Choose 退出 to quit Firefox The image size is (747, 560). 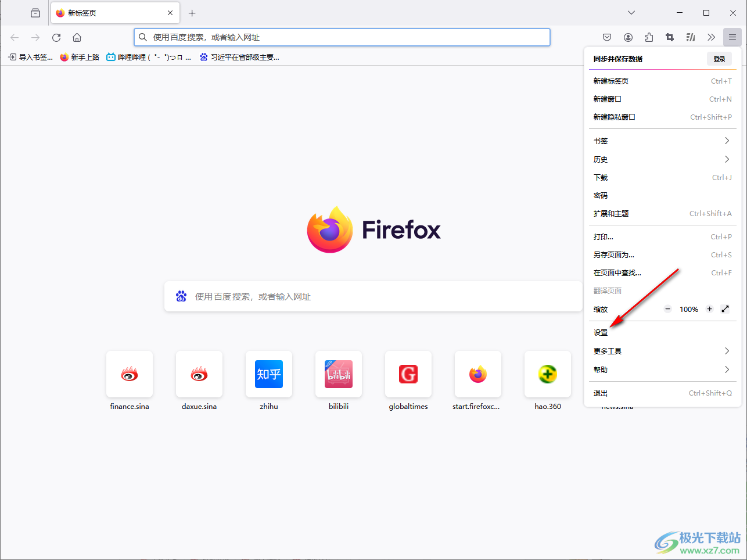pyautogui.click(x=662, y=393)
